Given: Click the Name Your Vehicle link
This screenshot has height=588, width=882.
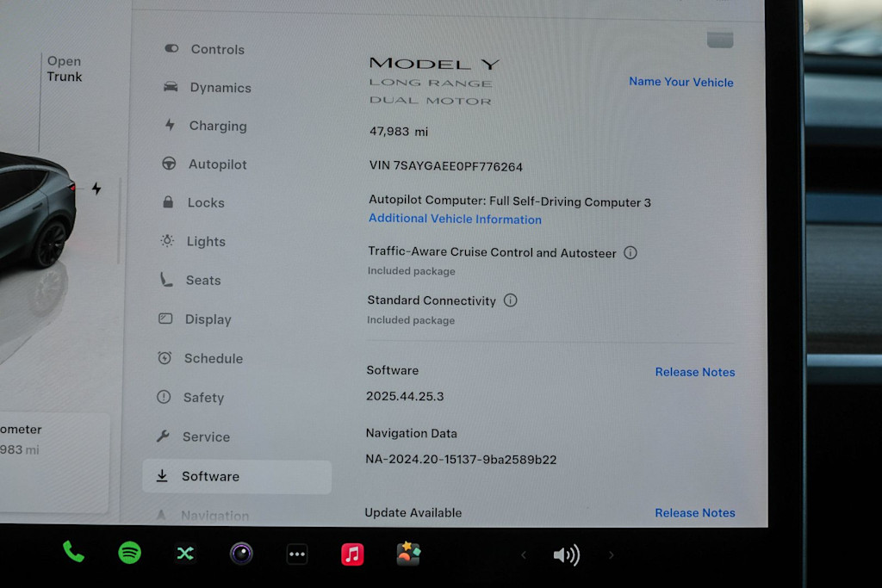Looking at the screenshot, I should 681,82.
